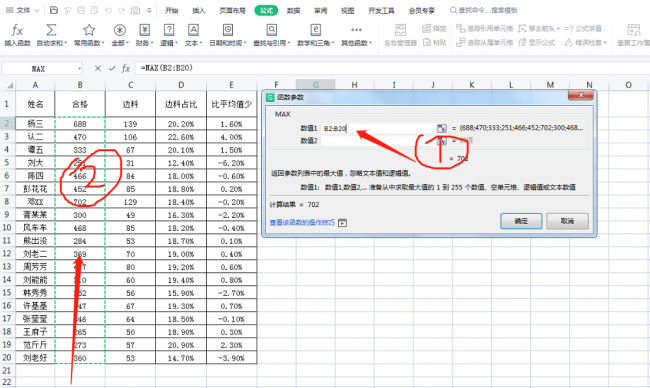Click the Insert Function (插入函数) fx icon
Screen dimensions: 650x388
point(17,30)
